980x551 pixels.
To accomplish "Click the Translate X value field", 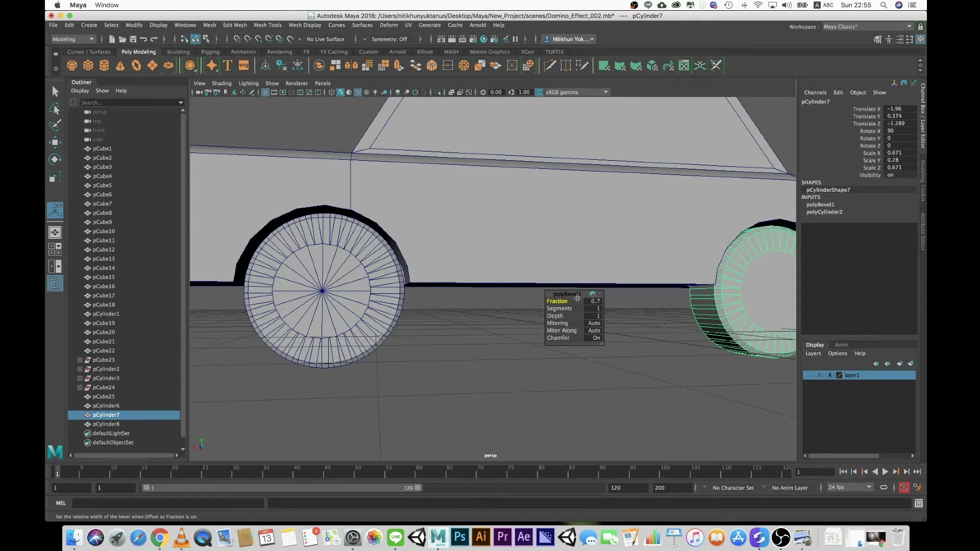I will click(x=900, y=109).
